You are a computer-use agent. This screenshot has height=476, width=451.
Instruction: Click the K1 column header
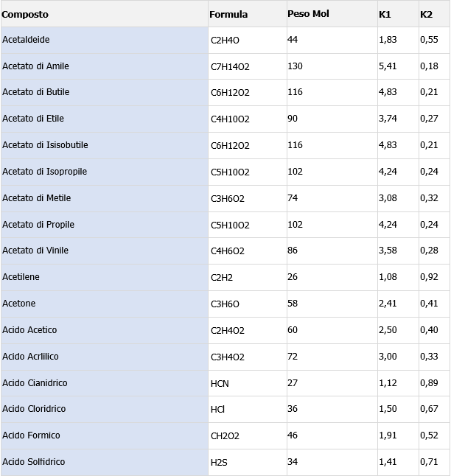(x=385, y=14)
